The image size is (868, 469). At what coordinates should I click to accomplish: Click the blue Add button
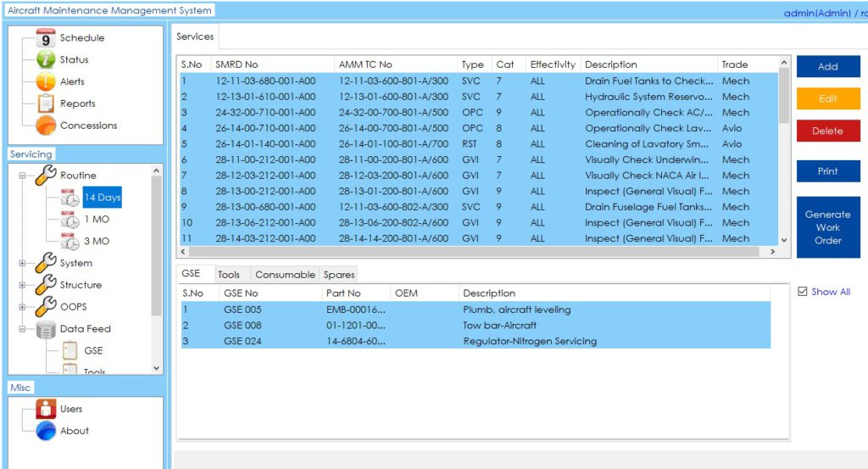(x=828, y=66)
